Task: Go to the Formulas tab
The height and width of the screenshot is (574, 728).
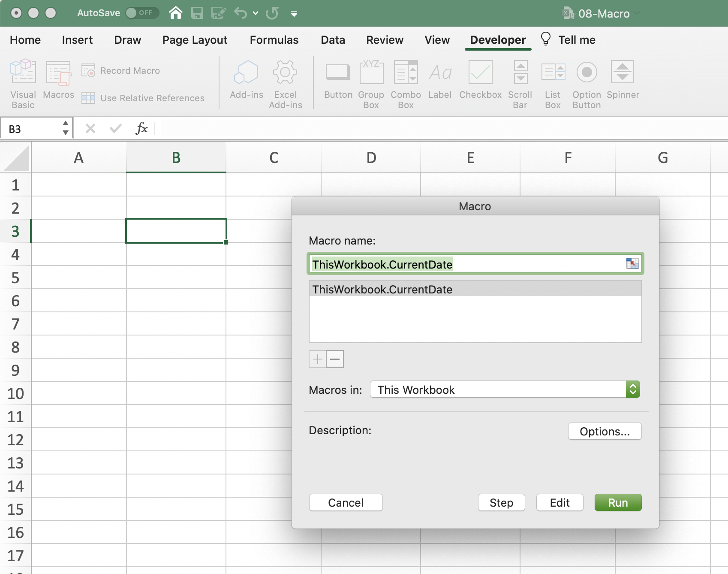Action: coord(274,40)
